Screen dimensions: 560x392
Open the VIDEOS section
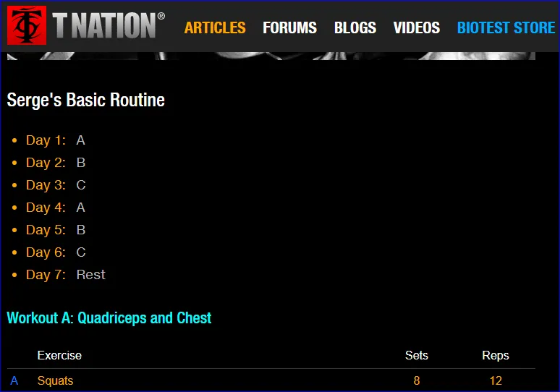417,28
